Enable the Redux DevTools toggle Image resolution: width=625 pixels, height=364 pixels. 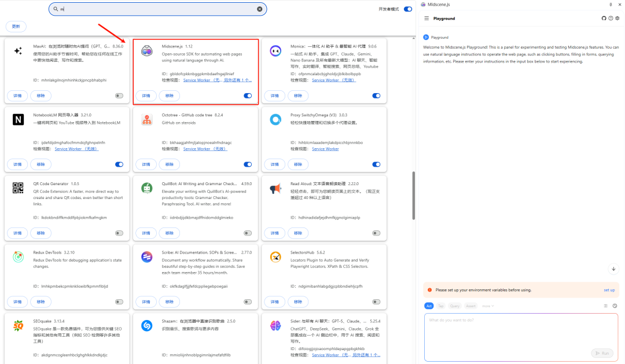(119, 302)
